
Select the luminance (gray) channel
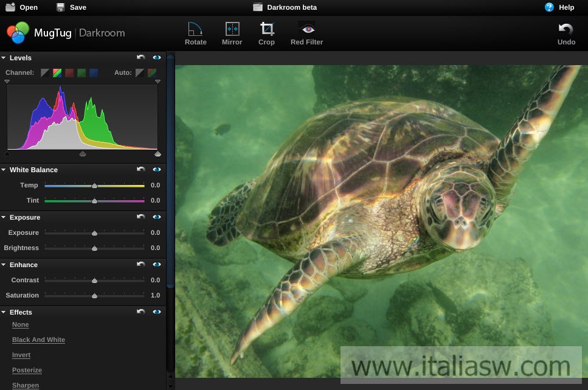point(45,72)
